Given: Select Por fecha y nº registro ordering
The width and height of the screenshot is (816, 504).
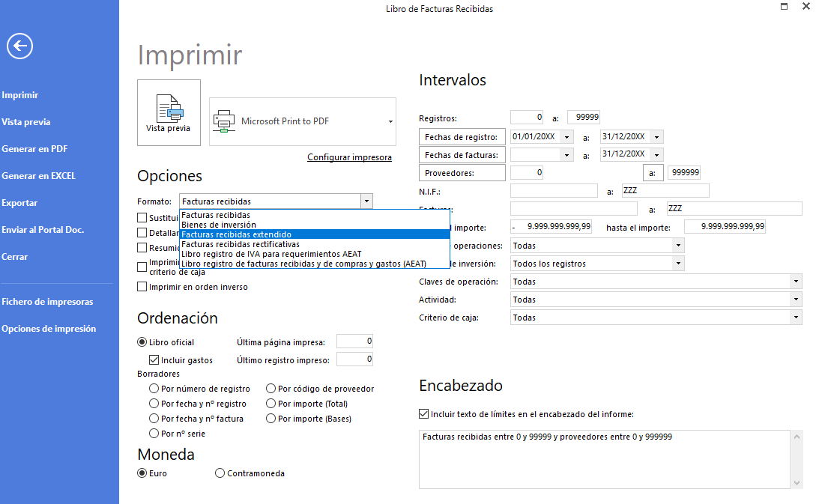Looking at the screenshot, I should [154, 404].
